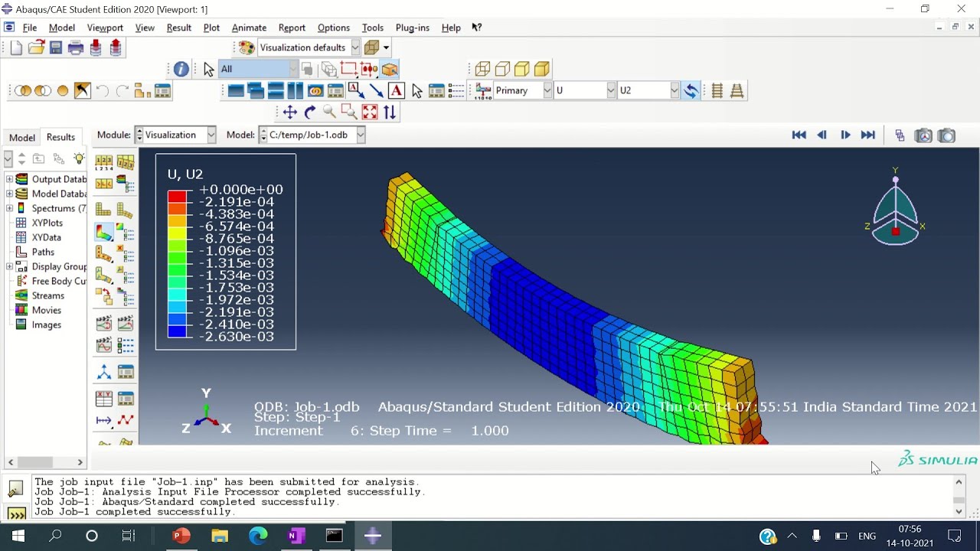Screen dimensions: 980x551
Task: Activate the Pan view tool
Action: (289, 112)
